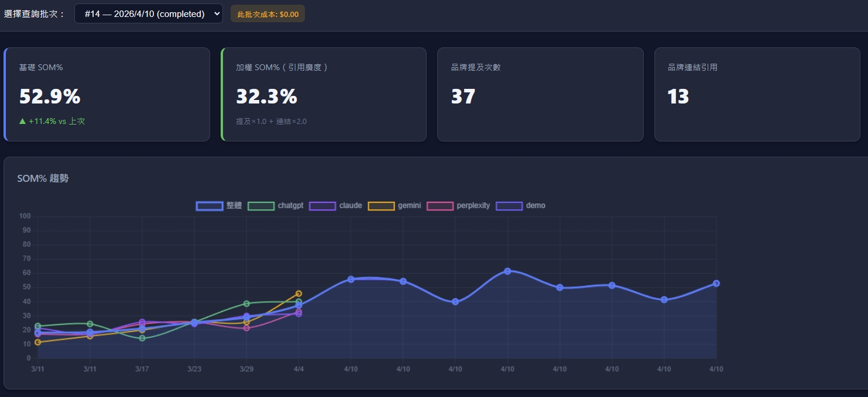Click the chatgpt data point at 3/29
The height and width of the screenshot is (397, 868).
click(246, 303)
